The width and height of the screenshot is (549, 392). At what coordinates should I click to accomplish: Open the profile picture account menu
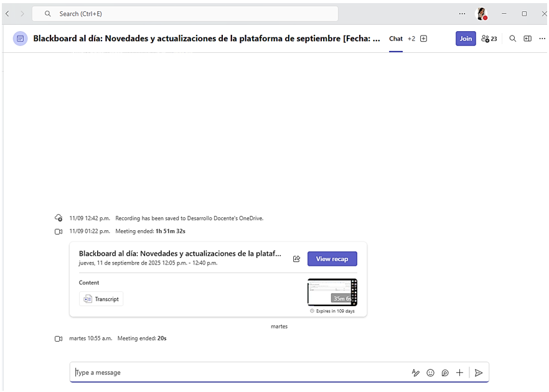(x=481, y=14)
